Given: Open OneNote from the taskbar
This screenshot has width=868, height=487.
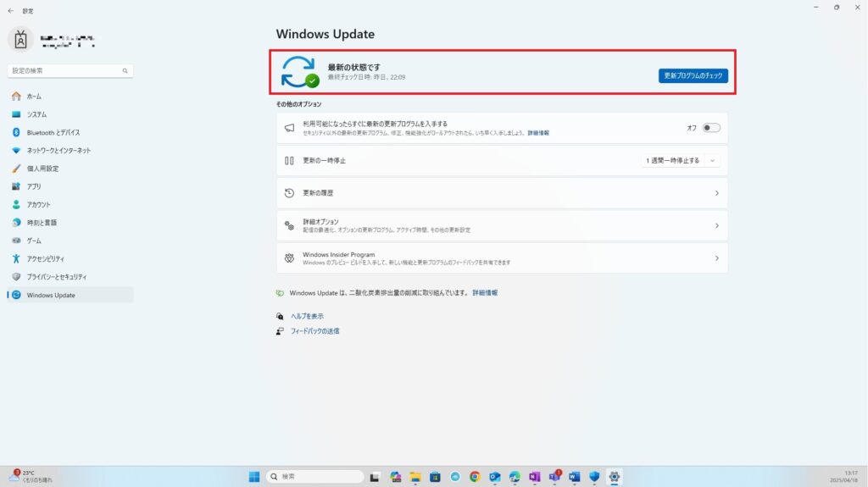Looking at the screenshot, I should pyautogui.click(x=534, y=477).
